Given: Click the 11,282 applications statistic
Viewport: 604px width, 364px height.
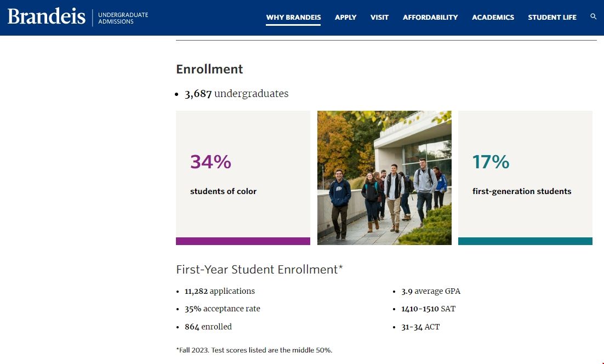Looking at the screenshot, I should click(x=220, y=291).
